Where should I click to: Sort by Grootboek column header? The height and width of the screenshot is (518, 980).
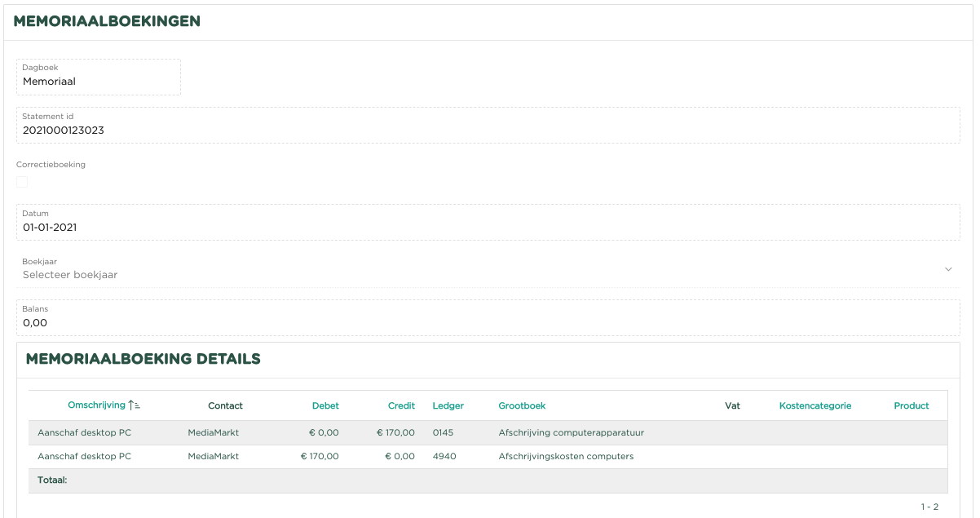(x=522, y=406)
